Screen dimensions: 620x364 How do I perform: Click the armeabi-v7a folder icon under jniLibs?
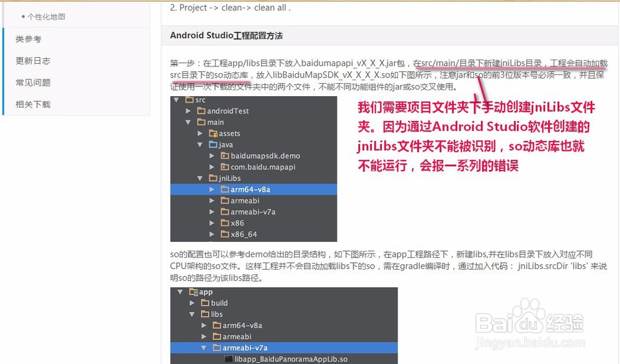pyautogui.click(x=225, y=211)
